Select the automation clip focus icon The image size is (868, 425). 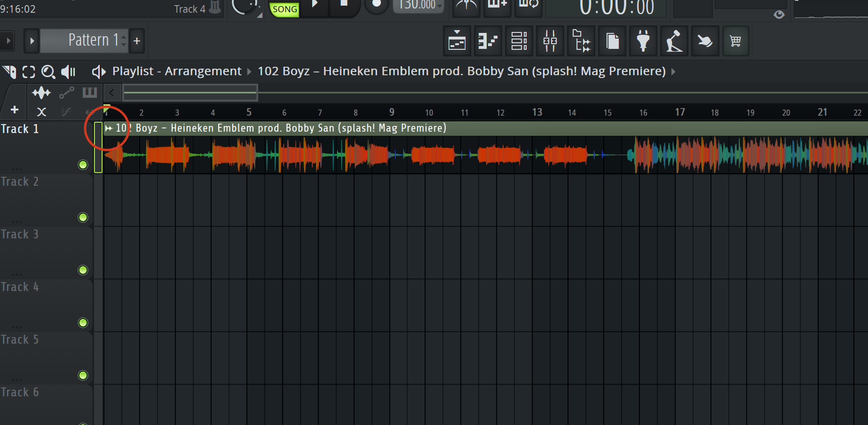(67, 93)
